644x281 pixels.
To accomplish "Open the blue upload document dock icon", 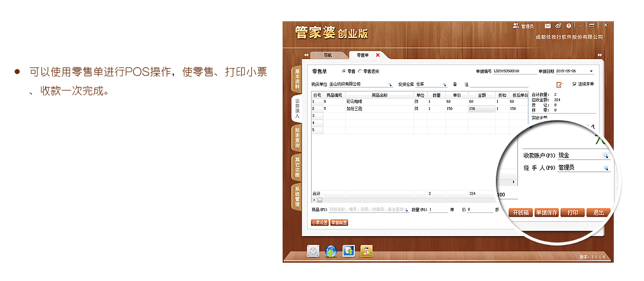I will (x=349, y=251).
